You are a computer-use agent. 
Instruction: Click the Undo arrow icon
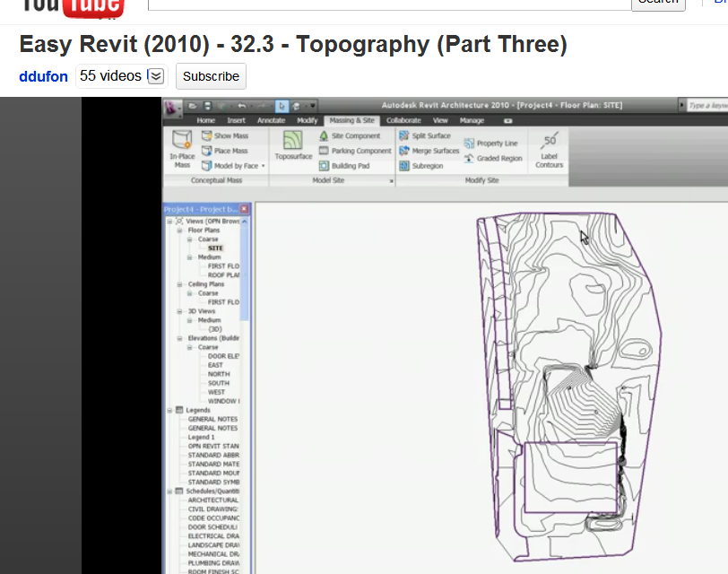(x=241, y=106)
